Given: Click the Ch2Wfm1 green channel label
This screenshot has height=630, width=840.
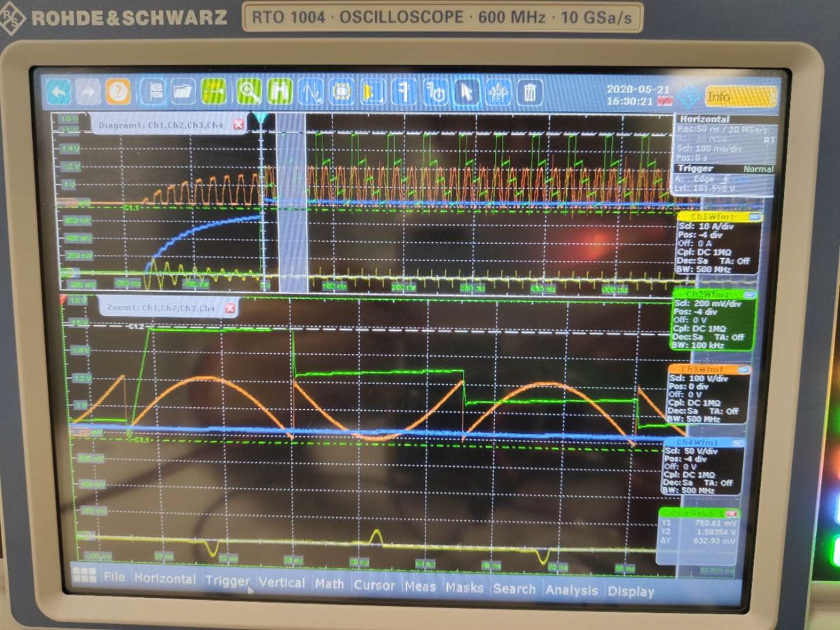Looking at the screenshot, I should (x=708, y=294).
